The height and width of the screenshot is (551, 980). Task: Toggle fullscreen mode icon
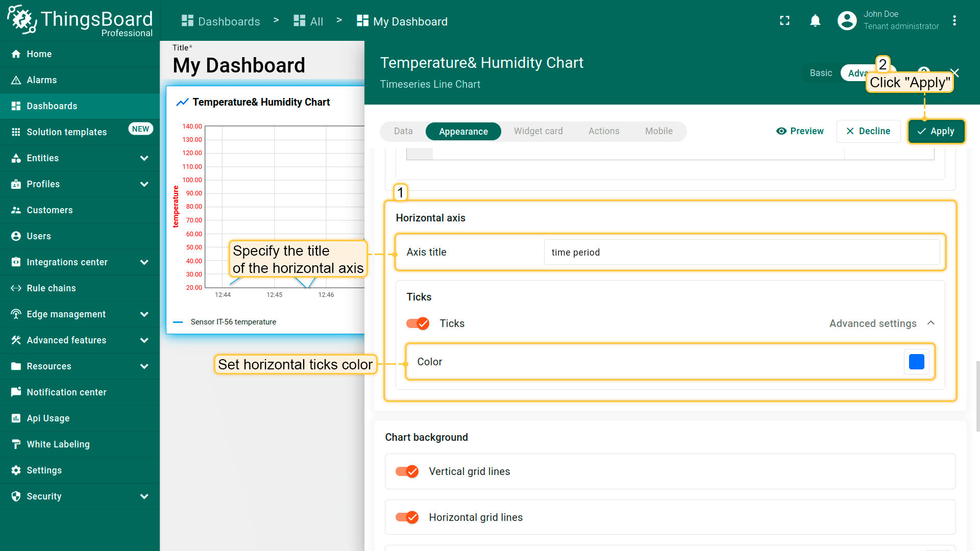[x=785, y=20]
